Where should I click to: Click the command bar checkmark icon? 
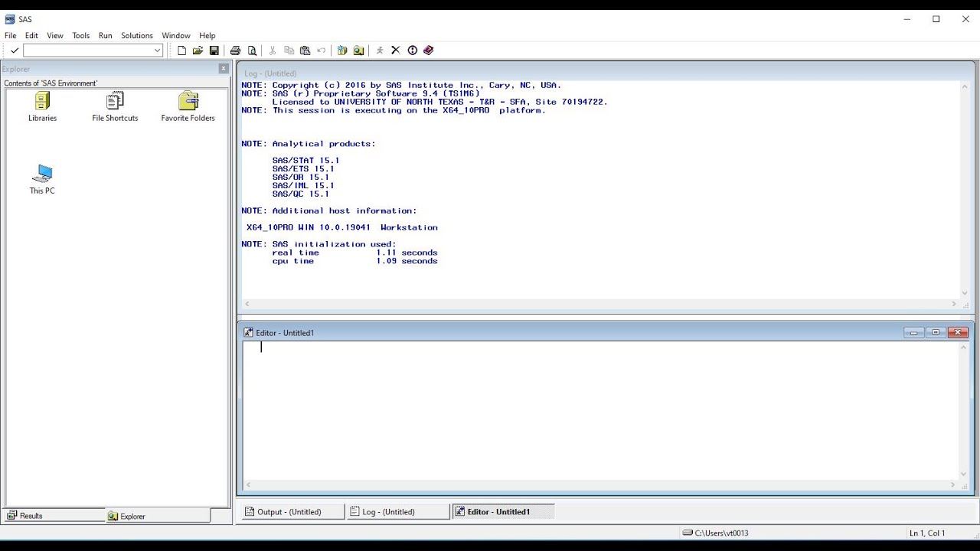[x=15, y=51]
